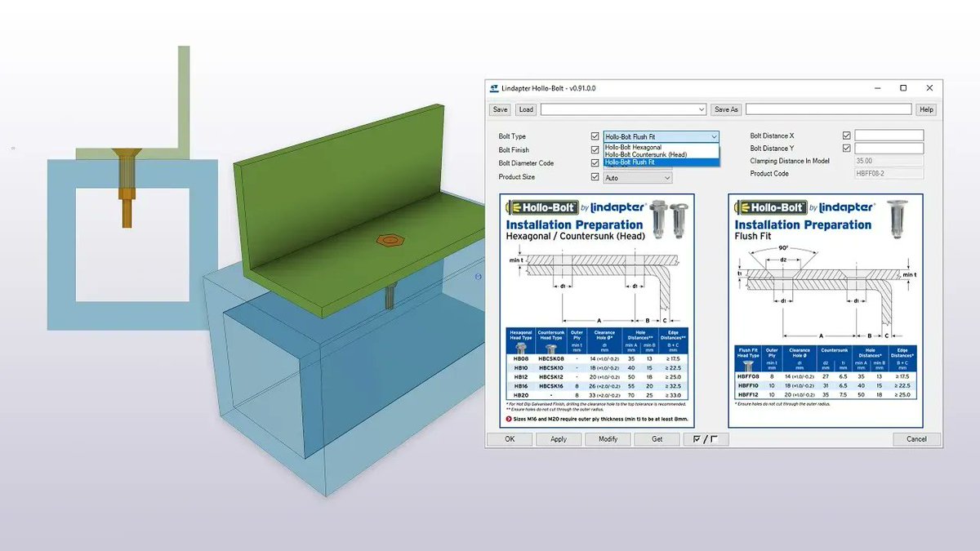Click the Modify button
Viewport: 980px width, 551px height.
608,439
